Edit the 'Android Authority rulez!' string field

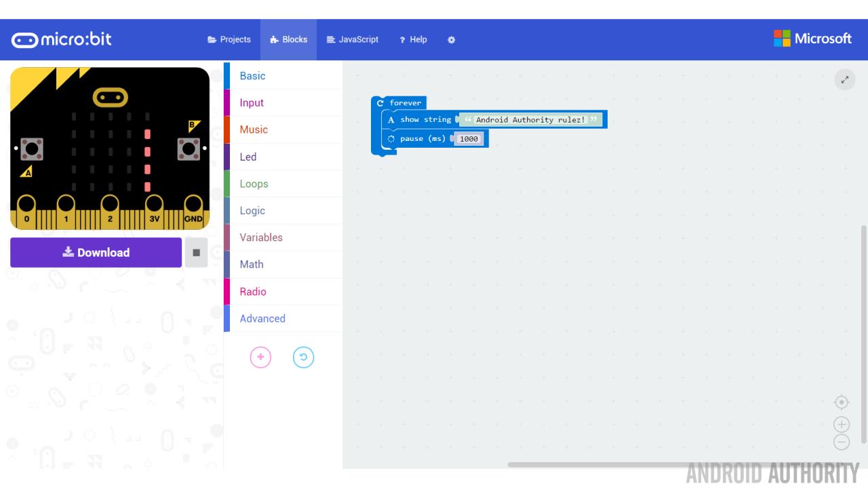[530, 120]
